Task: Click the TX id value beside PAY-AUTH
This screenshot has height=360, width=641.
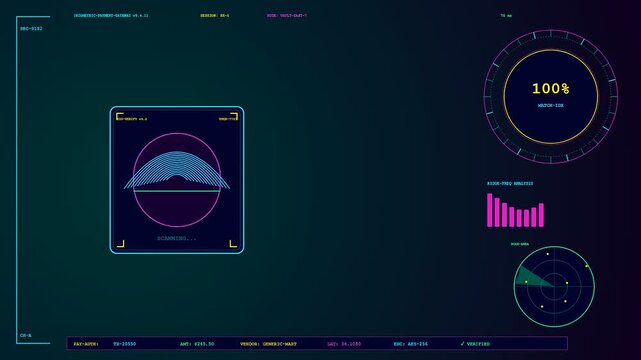Action: (125, 344)
